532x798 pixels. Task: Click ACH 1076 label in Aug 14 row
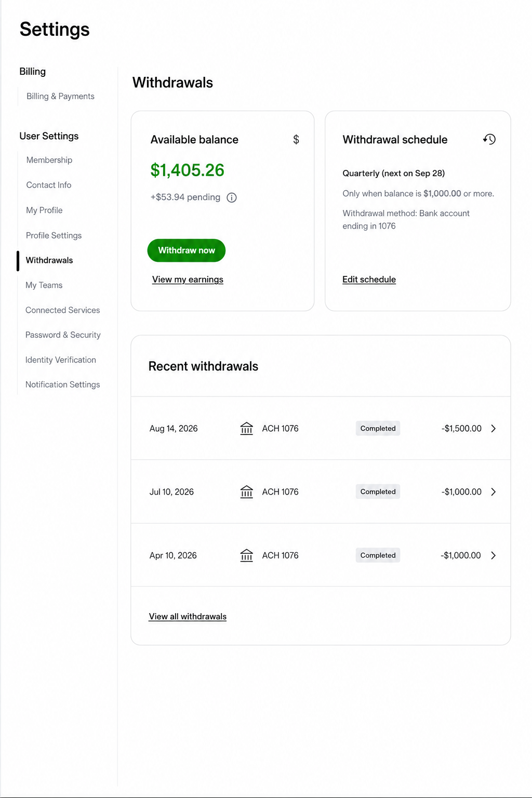[280, 429]
